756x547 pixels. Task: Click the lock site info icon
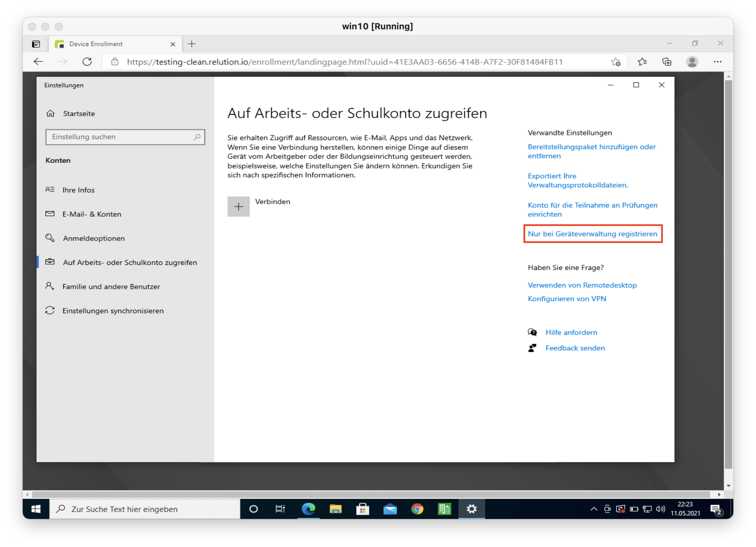tap(115, 62)
